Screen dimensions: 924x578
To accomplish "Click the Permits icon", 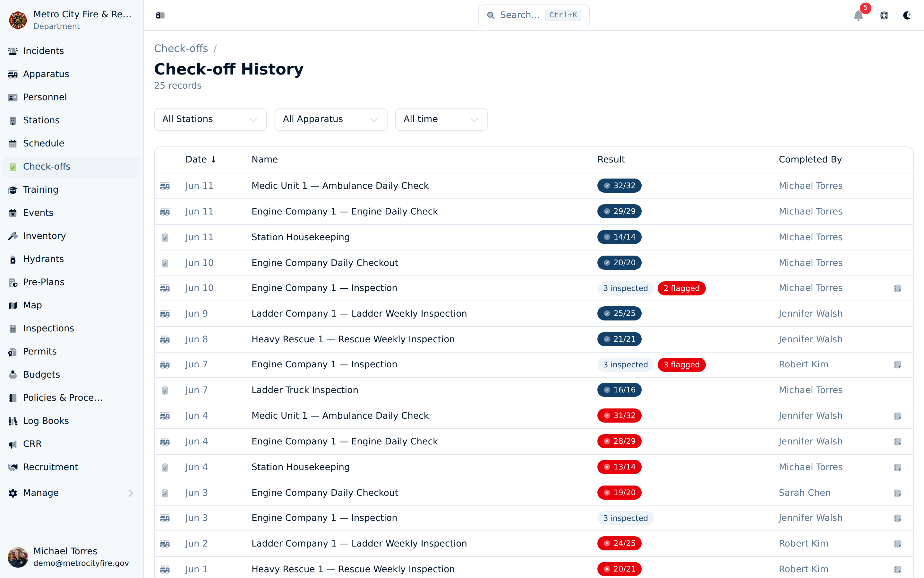I will click(x=13, y=352).
